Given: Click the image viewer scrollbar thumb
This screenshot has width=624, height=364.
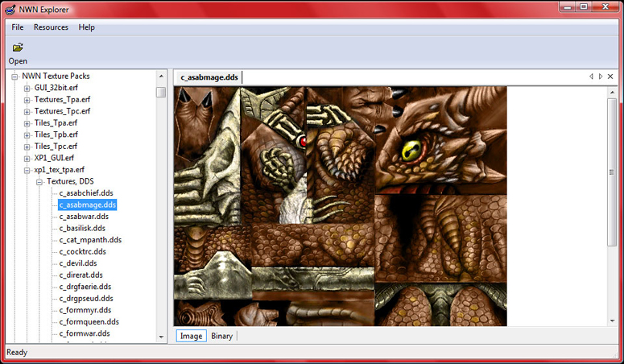Looking at the screenshot, I should pyautogui.click(x=612, y=172).
